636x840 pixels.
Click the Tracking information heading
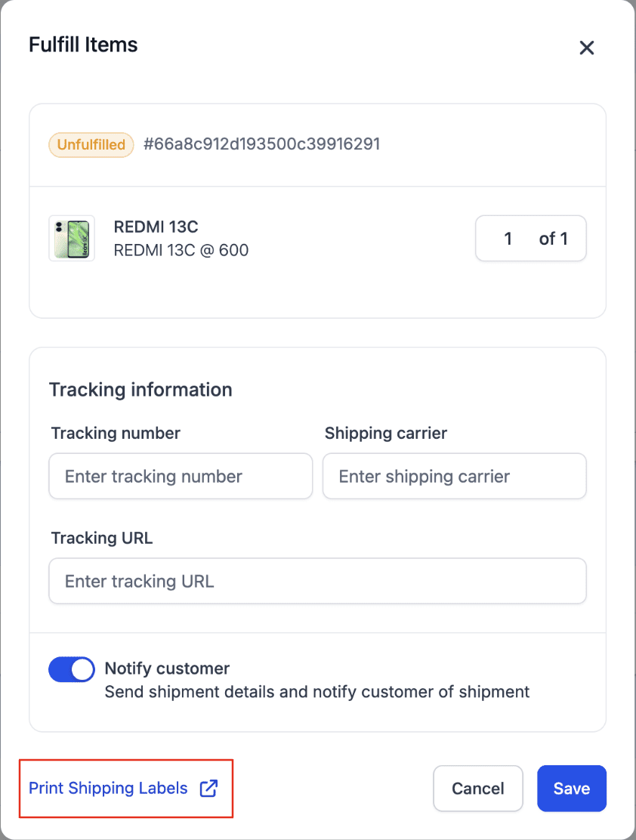[140, 390]
